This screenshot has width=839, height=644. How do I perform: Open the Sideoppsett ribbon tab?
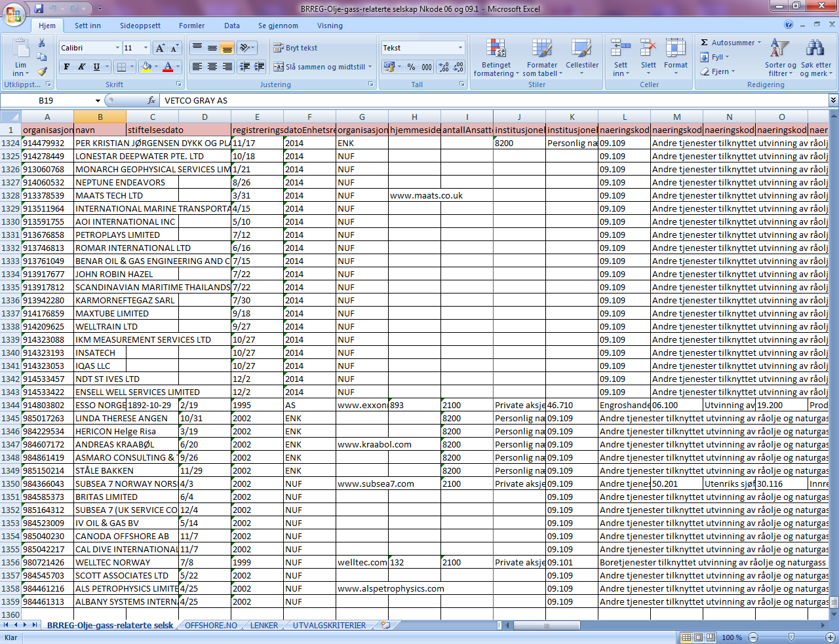[x=140, y=26]
